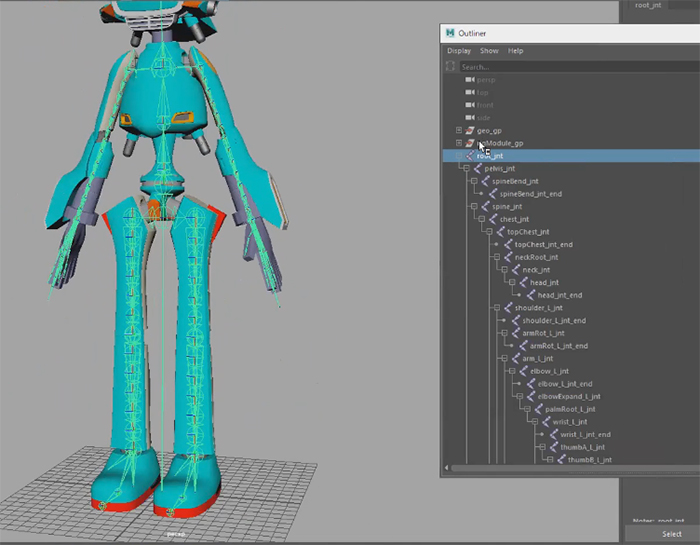Select the thumbB_L_jnt row label
The image size is (700, 545).
[590, 460]
